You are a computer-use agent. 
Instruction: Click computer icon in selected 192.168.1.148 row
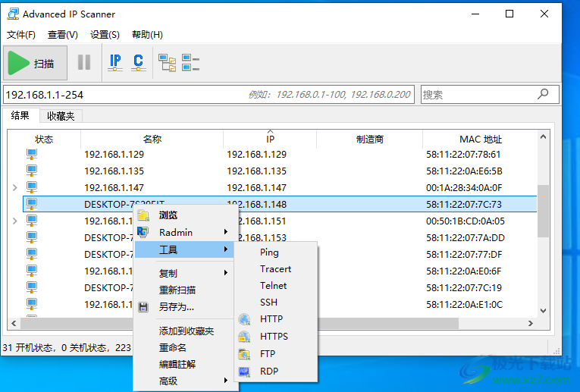click(x=32, y=204)
